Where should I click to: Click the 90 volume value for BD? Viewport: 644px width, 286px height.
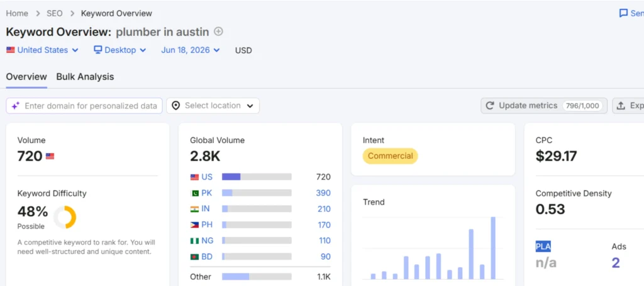326,257
